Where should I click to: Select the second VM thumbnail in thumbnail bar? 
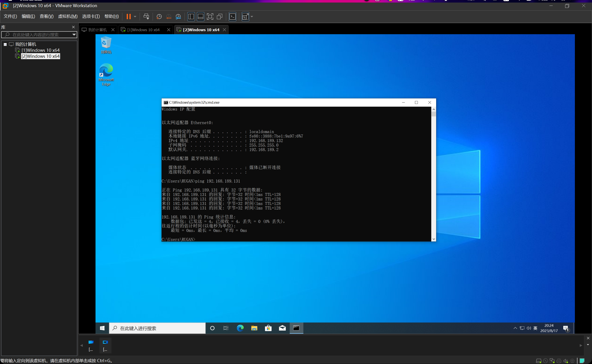pos(105,346)
